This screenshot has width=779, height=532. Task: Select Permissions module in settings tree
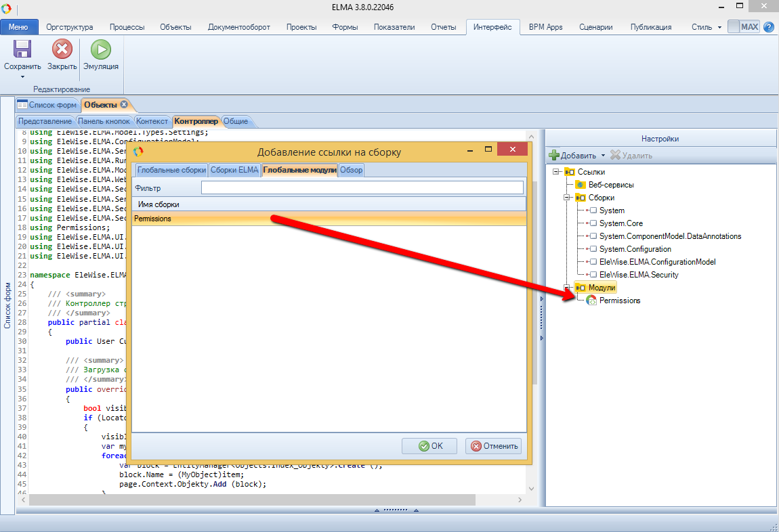click(619, 301)
